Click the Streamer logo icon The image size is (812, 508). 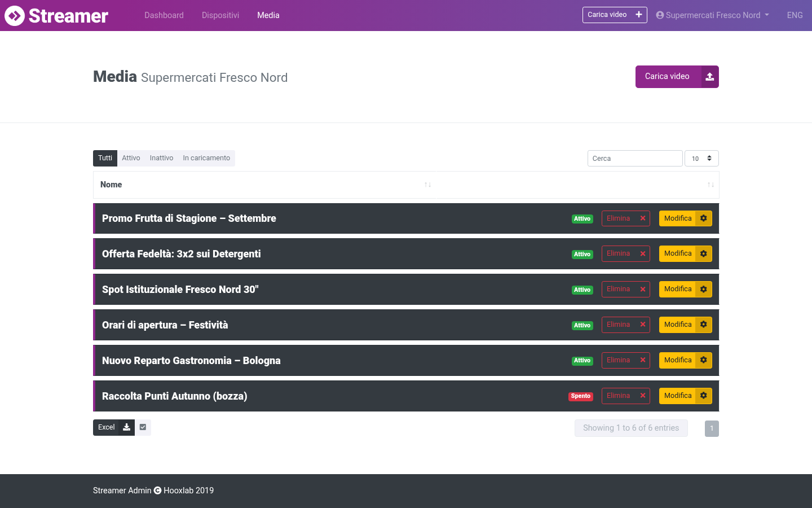pos(15,16)
